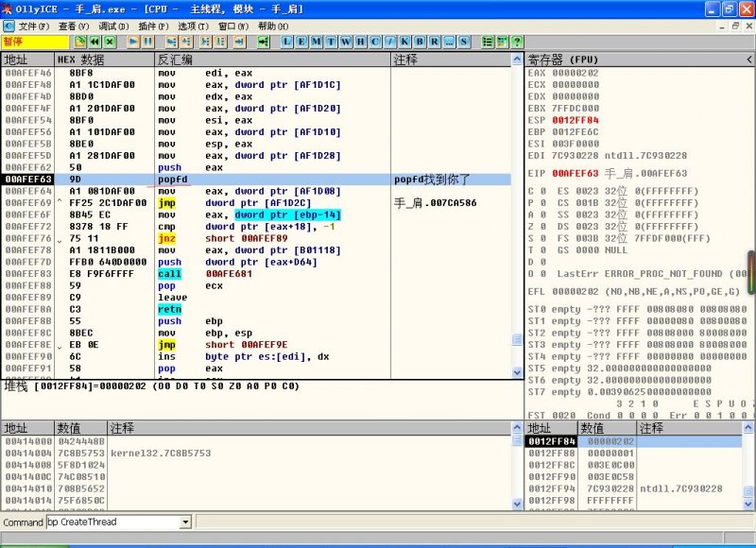Open the Breakpoints window (B button)
Viewport: 756px width, 548px height.
[419, 43]
